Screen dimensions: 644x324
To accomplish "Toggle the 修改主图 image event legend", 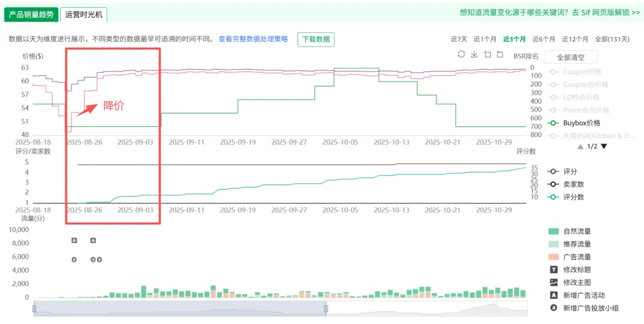I will (x=571, y=282).
